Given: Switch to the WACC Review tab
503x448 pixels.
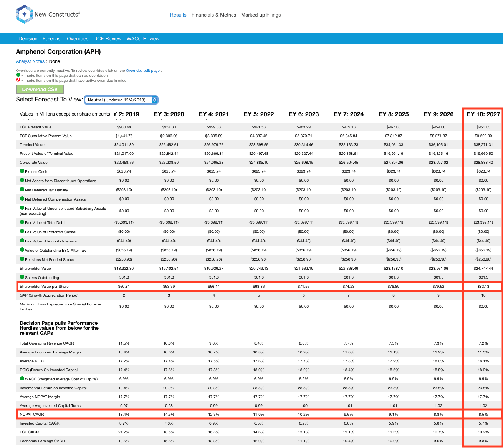Looking at the screenshot, I should (143, 39).
